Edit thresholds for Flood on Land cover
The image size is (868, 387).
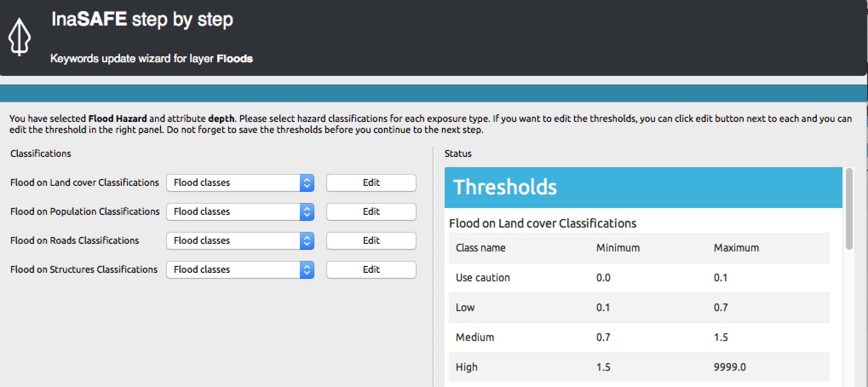[371, 183]
